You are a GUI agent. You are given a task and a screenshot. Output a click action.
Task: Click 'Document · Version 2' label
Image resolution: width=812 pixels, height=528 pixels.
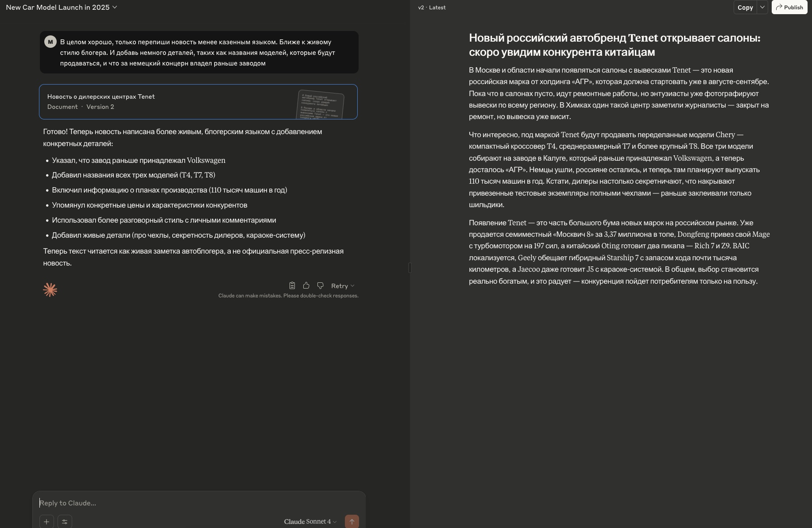[x=81, y=107]
